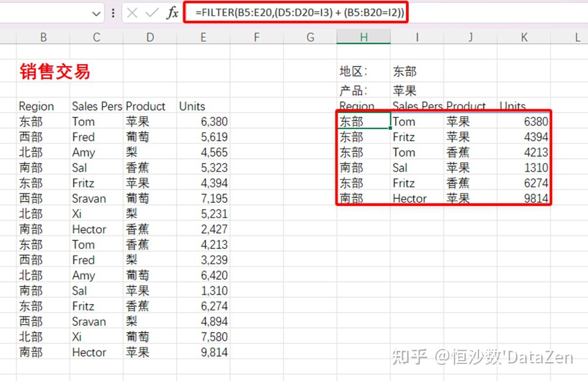588x381 pixels.
Task: Click the cancel X icon in formula bar
Action: [132, 13]
